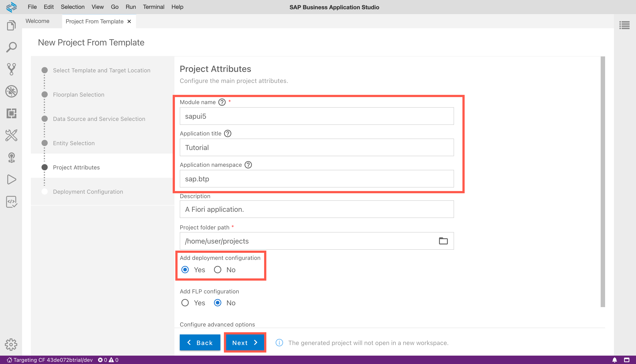Open the code checkmark icon in the activity bar
The width and height of the screenshot is (636, 364).
click(11, 202)
